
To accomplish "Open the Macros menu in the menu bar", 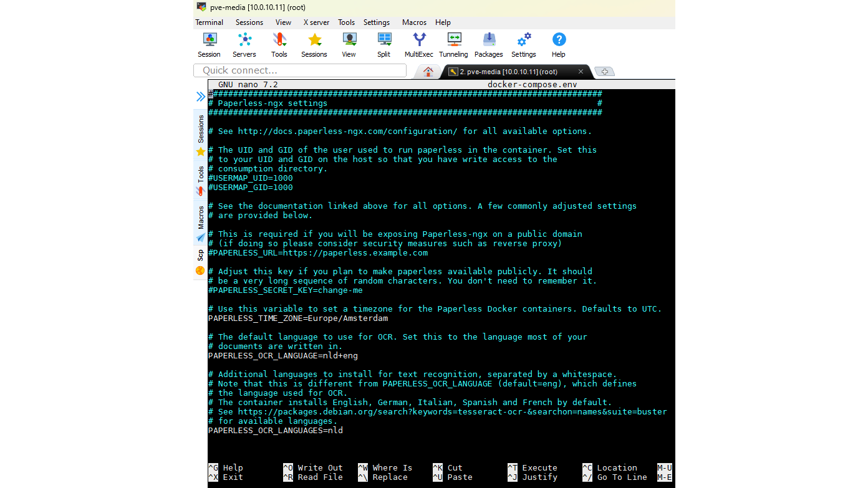I will (414, 22).
